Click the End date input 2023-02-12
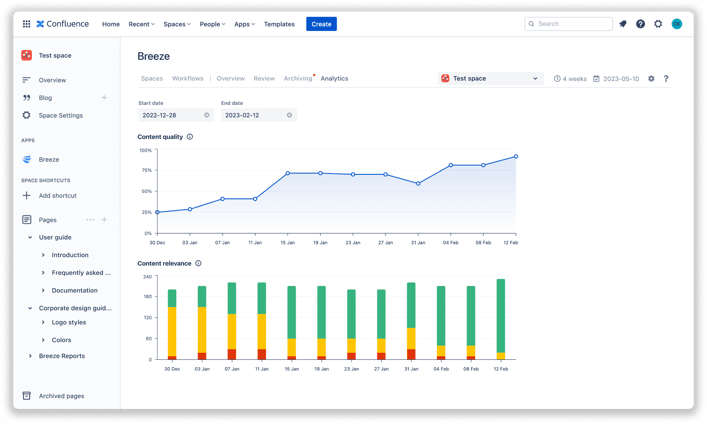 [258, 115]
